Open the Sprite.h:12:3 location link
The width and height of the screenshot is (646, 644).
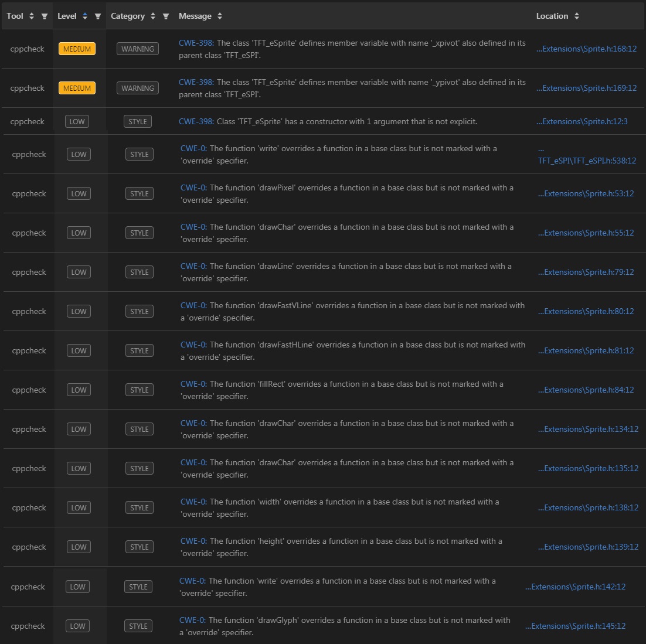(x=582, y=121)
